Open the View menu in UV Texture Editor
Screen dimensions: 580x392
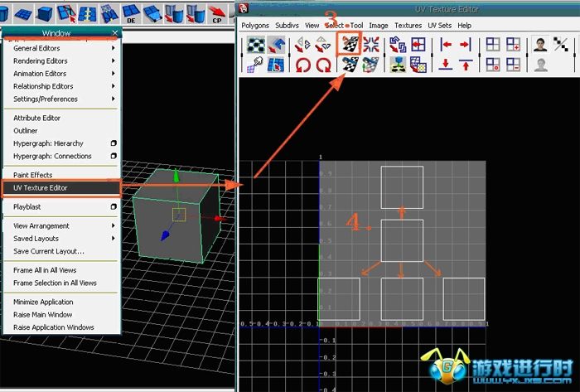click(312, 26)
